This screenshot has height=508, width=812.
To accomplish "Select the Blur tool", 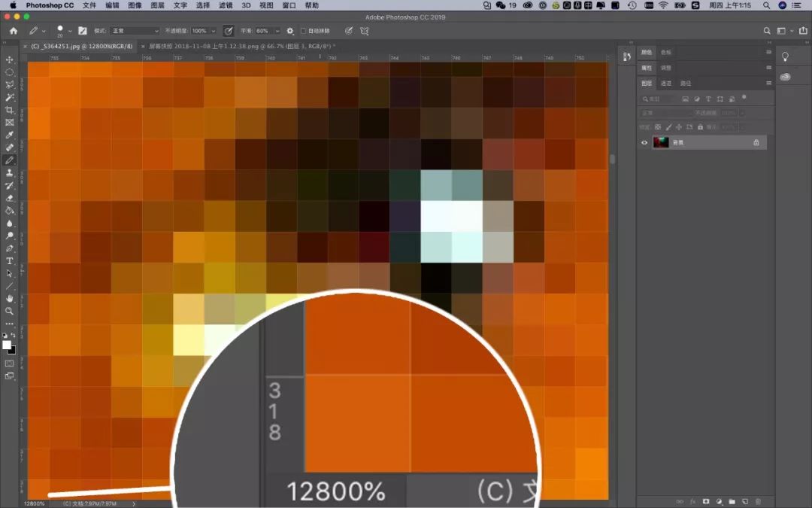I will pos(9,223).
